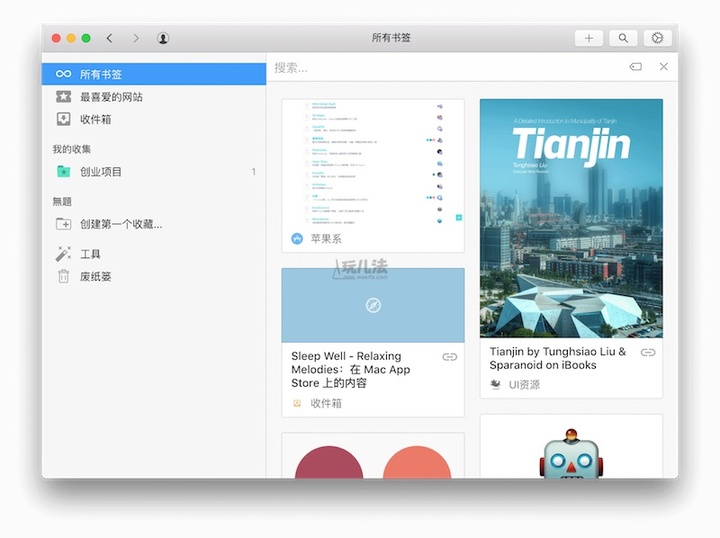Image resolution: width=720 pixels, height=538 pixels.
Task: Click the tag filter icon in search bar
Action: 635,67
